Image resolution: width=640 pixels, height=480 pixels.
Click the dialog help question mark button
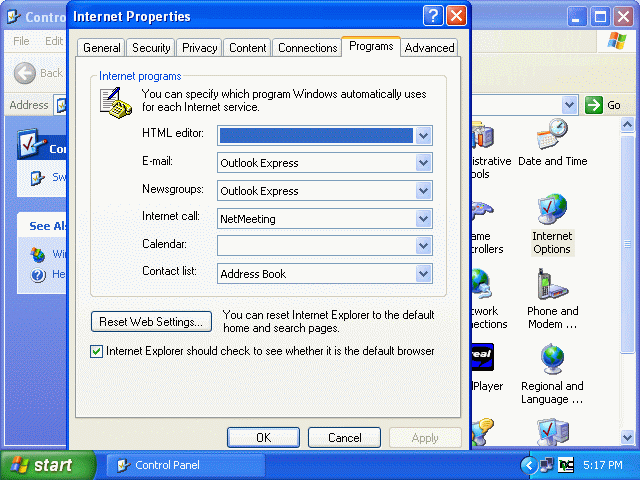point(433,16)
